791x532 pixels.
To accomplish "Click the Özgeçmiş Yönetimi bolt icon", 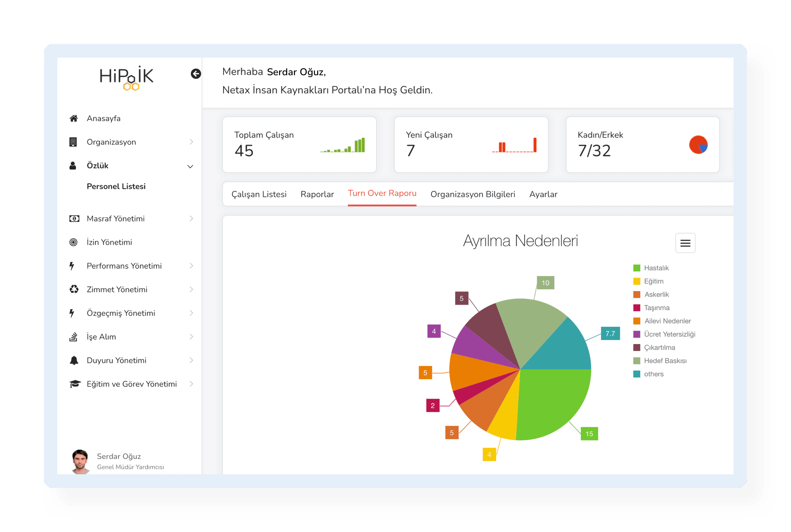I will [x=72, y=313].
